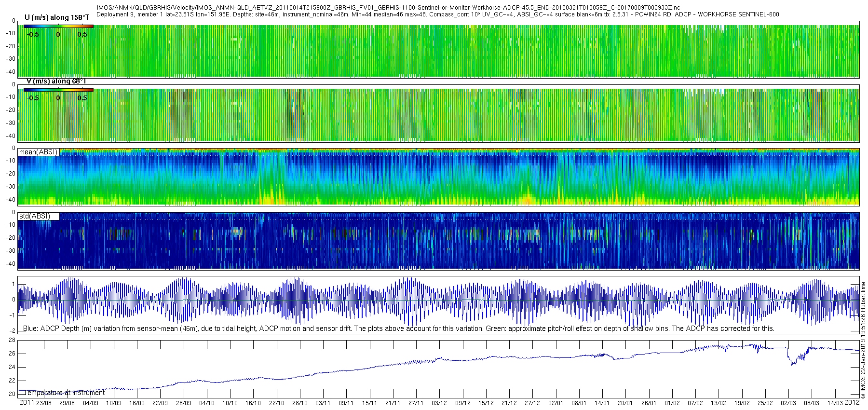Select the 'U (m/s) along 158°T' panel title

(57, 17)
